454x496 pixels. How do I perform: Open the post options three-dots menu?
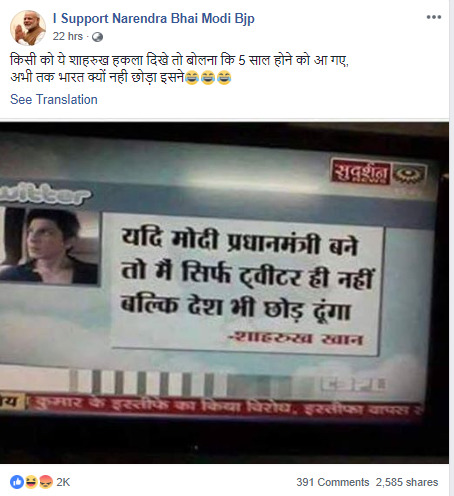[x=434, y=17]
